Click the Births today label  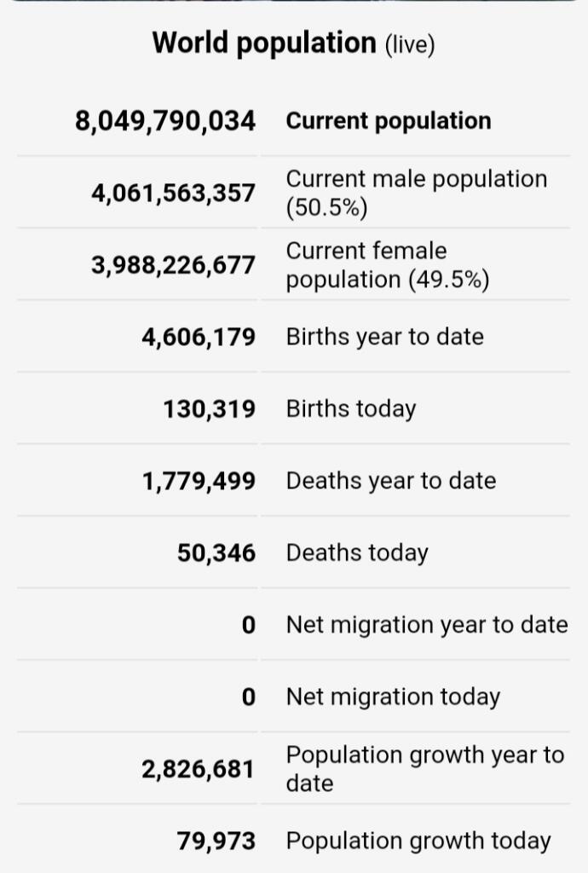pos(351,409)
